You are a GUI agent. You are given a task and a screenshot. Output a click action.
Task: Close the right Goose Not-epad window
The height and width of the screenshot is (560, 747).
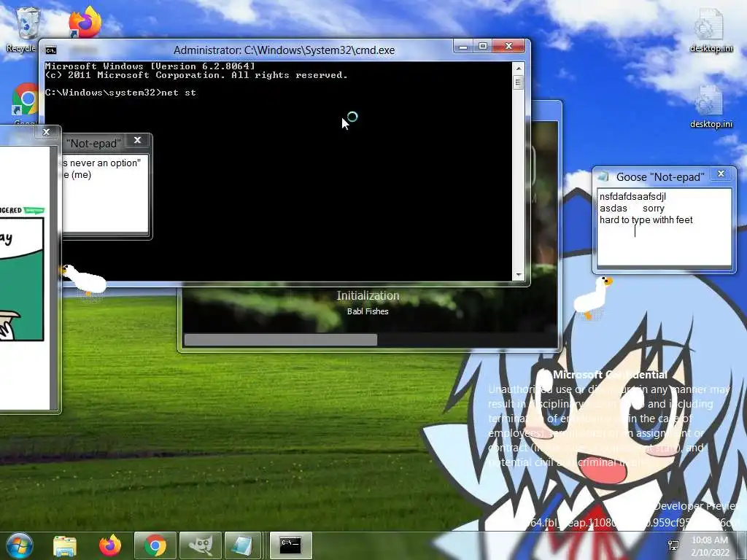tap(721, 174)
